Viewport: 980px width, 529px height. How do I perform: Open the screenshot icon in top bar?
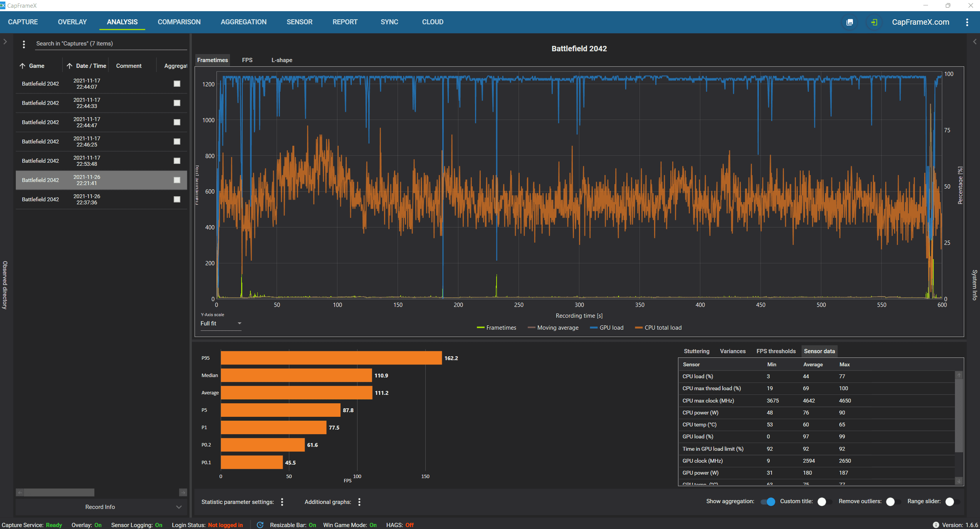point(849,22)
